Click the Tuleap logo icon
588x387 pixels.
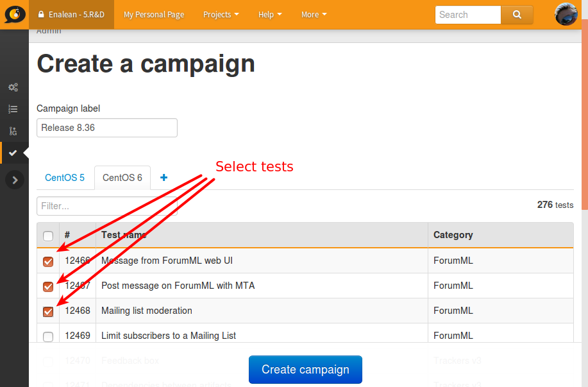pyautogui.click(x=15, y=14)
